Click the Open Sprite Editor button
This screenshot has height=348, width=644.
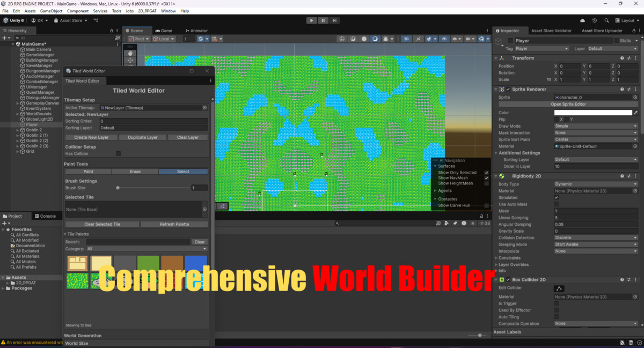pos(568,104)
